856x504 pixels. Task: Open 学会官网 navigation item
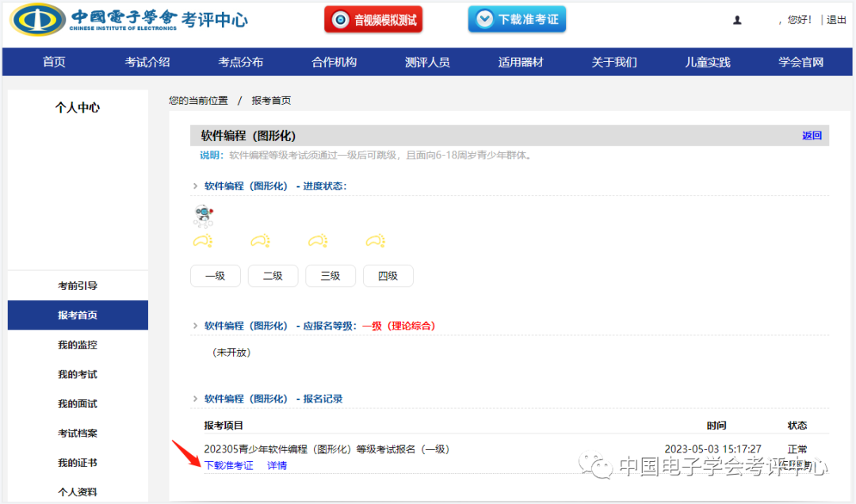click(x=801, y=62)
